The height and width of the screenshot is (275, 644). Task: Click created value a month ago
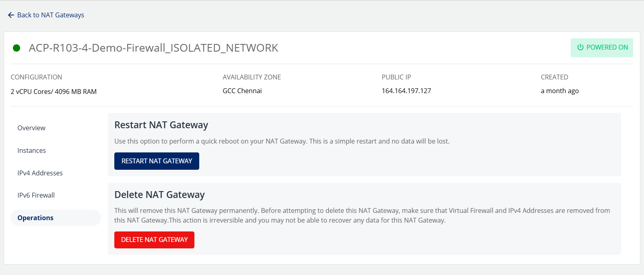coord(559,91)
